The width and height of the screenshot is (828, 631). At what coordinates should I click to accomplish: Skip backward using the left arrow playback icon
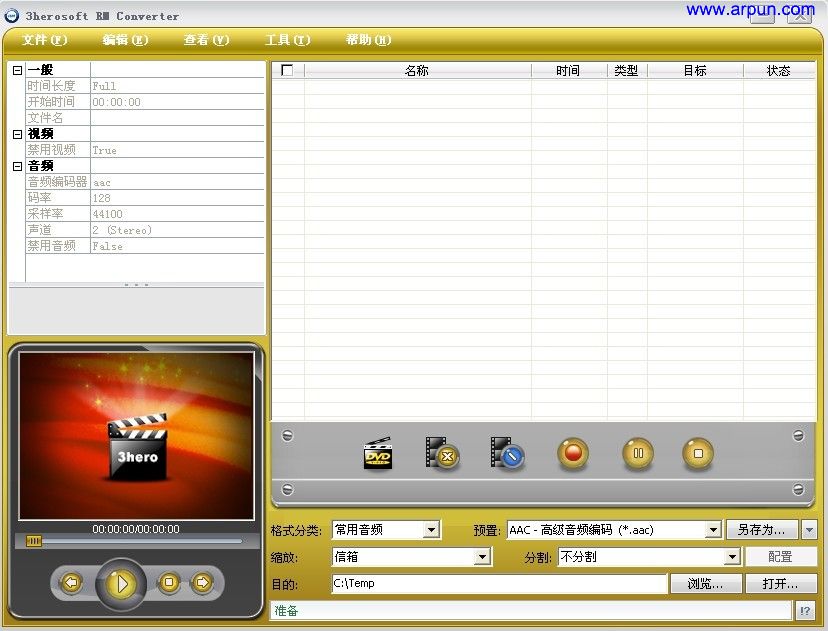click(70, 583)
